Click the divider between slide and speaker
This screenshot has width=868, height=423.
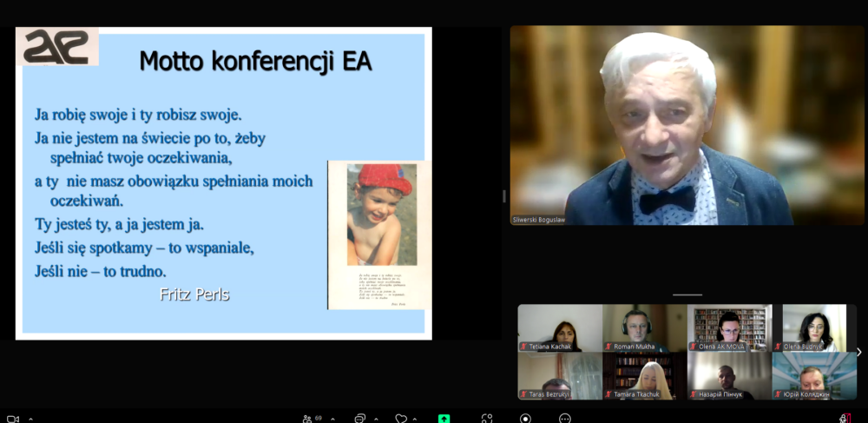coord(504,196)
